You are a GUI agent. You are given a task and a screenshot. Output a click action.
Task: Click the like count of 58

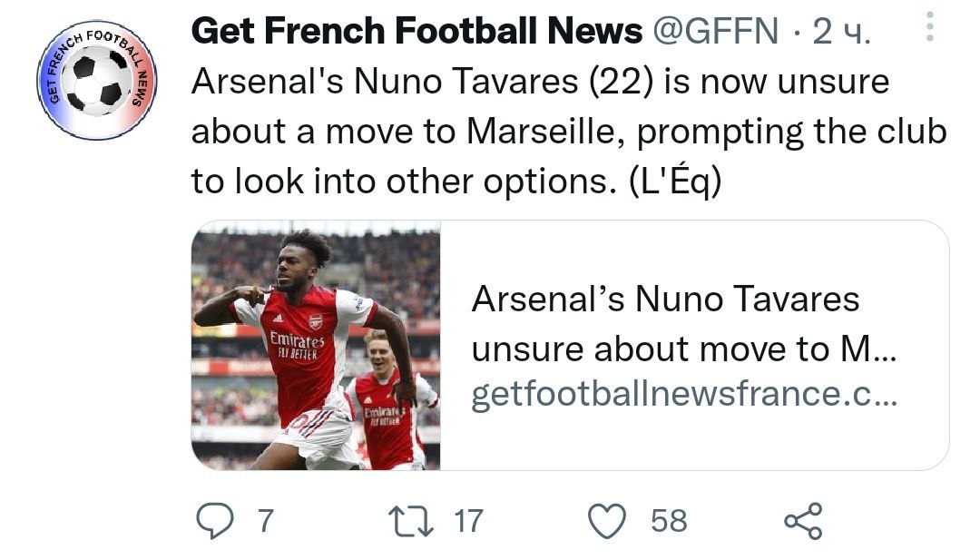click(x=669, y=521)
